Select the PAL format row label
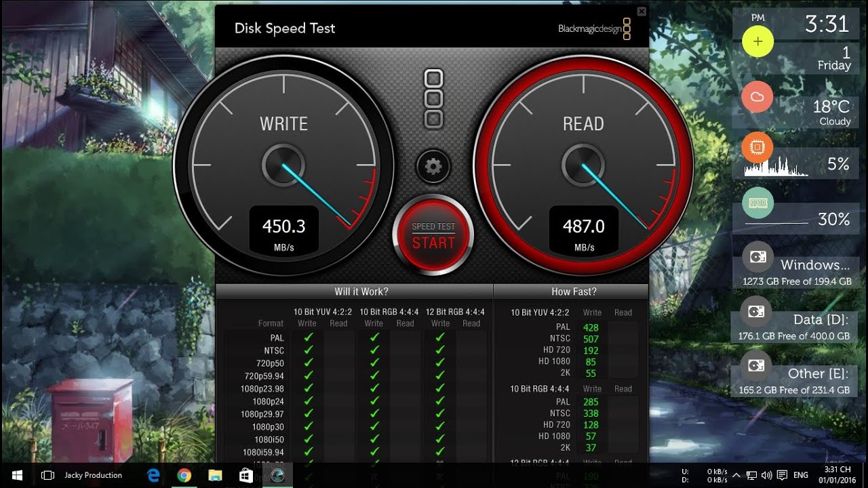The width and height of the screenshot is (868, 488). tap(277, 338)
